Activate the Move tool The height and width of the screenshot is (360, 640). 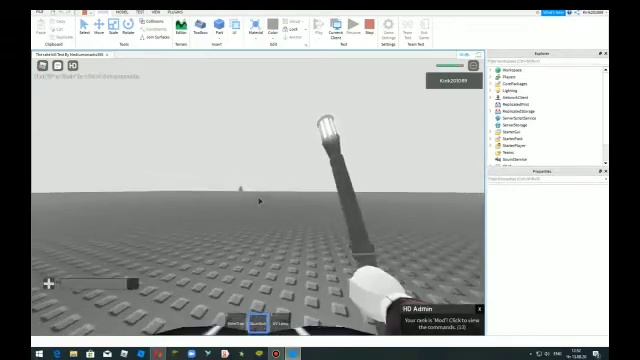99,27
